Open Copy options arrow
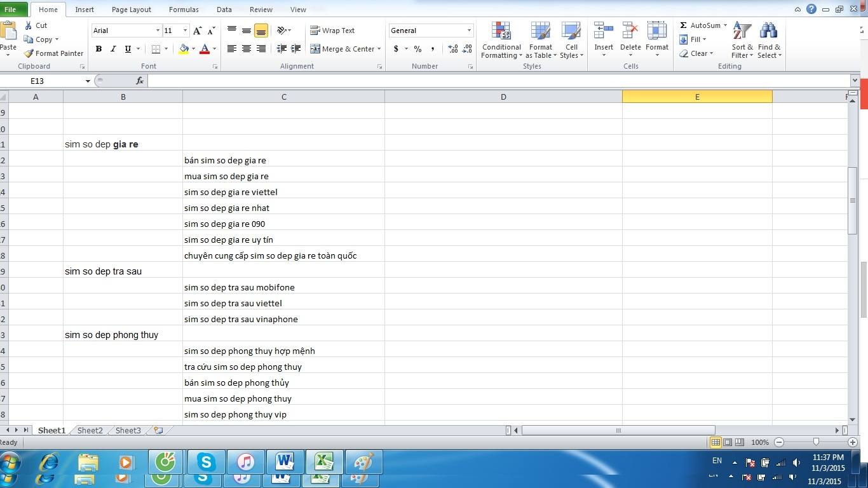 (x=57, y=39)
